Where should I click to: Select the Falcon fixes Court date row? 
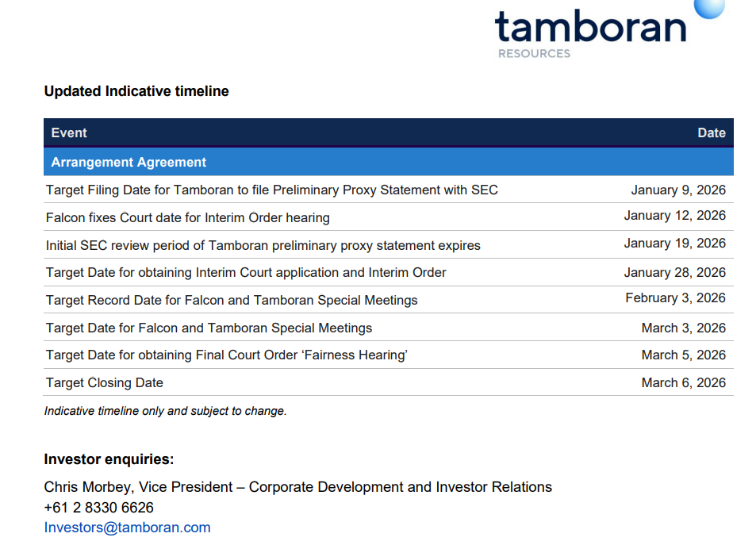point(187,217)
